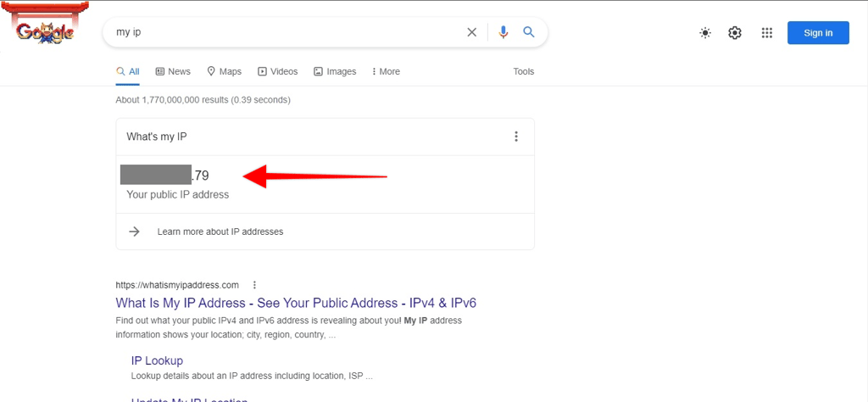Click the Google doodle logo
The height and width of the screenshot is (402, 868).
(x=45, y=29)
